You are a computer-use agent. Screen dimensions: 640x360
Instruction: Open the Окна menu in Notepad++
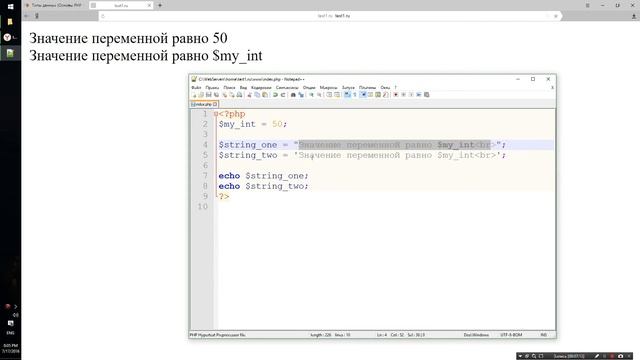(x=385, y=87)
